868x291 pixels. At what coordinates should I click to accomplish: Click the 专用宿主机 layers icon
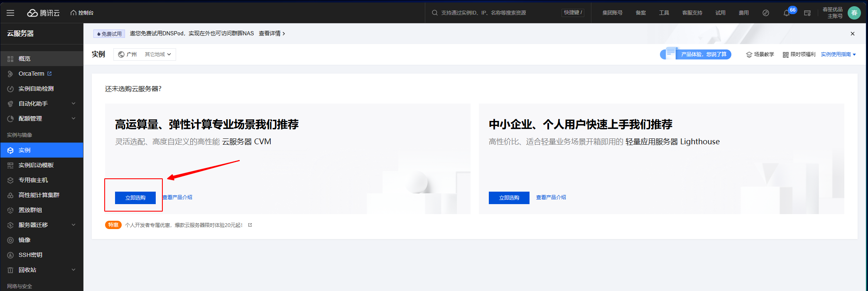click(x=10, y=180)
